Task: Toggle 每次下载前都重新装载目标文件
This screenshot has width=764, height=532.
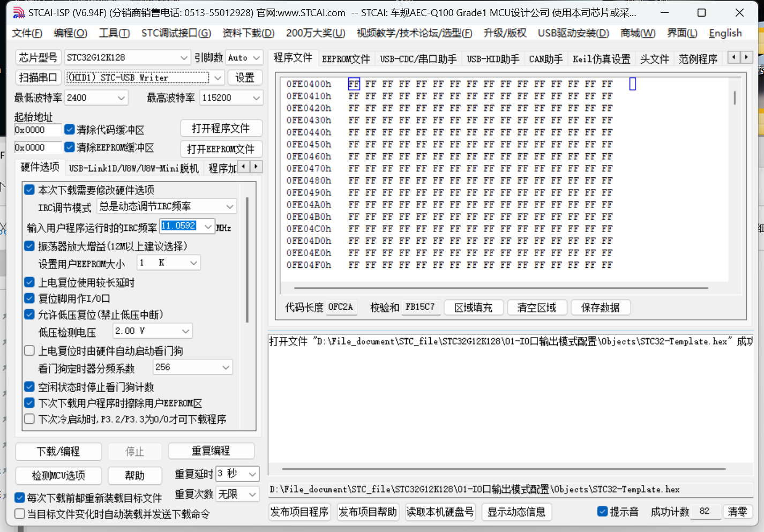Action: pyautogui.click(x=20, y=498)
